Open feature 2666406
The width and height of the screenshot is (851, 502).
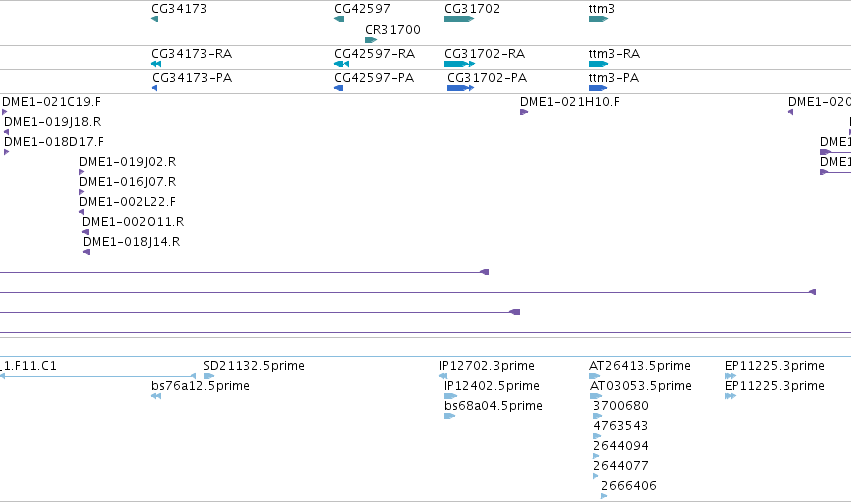pyautogui.click(x=604, y=496)
